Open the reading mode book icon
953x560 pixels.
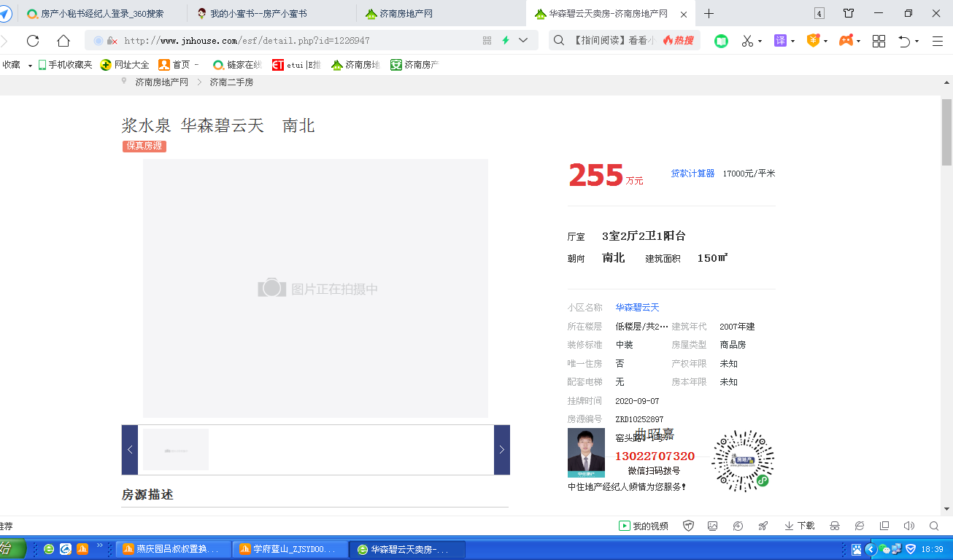coord(721,40)
